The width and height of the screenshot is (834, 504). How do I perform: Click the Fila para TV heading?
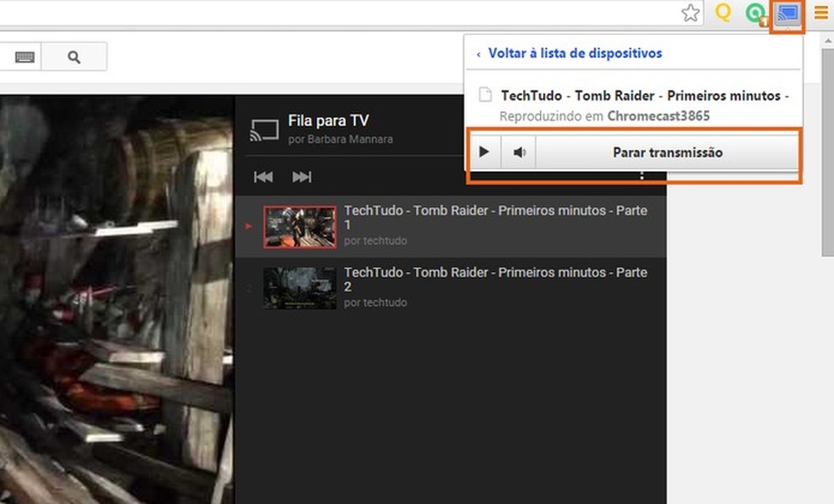point(328,120)
